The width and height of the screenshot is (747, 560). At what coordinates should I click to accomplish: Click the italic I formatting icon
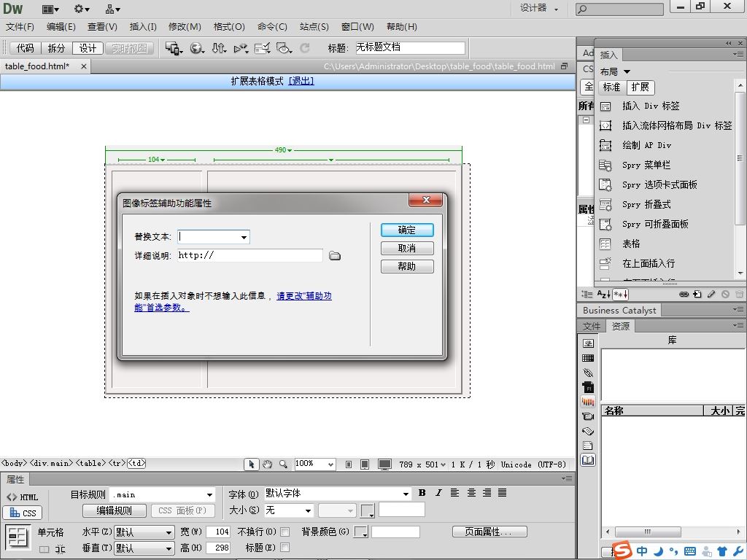click(x=438, y=493)
